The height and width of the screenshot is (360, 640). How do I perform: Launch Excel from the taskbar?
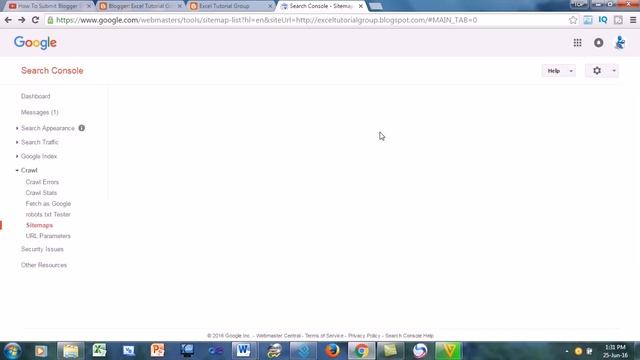pyautogui.click(x=99, y=351)
